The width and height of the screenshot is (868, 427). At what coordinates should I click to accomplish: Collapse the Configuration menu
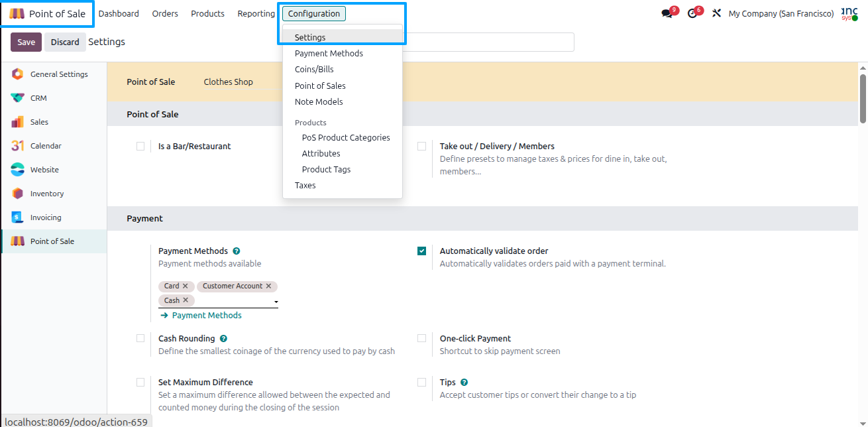click(314, 13)
